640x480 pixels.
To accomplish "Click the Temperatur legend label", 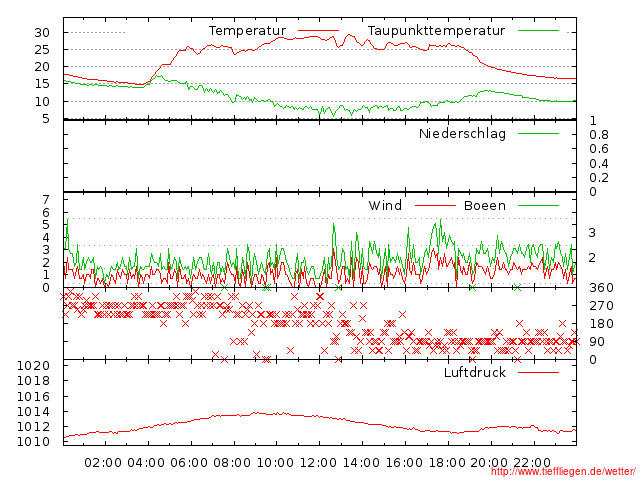I will pyautogui.click(x=247, y=31).
